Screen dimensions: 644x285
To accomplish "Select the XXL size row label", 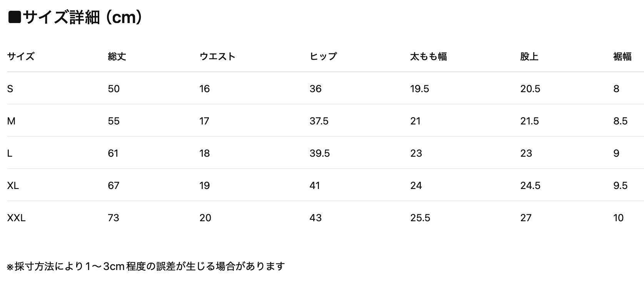I will (16, 218).
